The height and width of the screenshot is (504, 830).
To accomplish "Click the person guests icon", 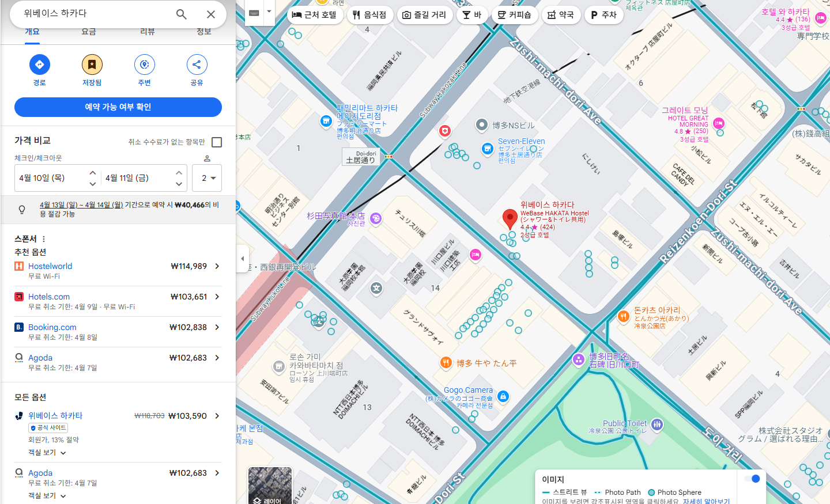I will [207, 158].
